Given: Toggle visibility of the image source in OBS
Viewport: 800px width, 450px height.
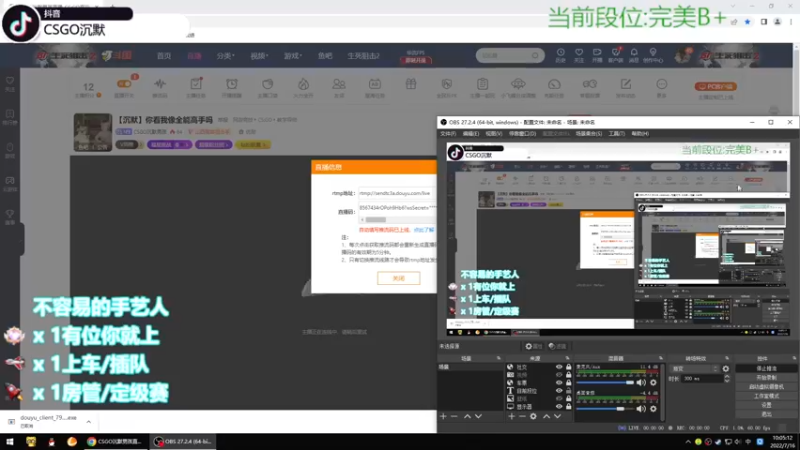Looking at the screenshot, I should [559, 398].
